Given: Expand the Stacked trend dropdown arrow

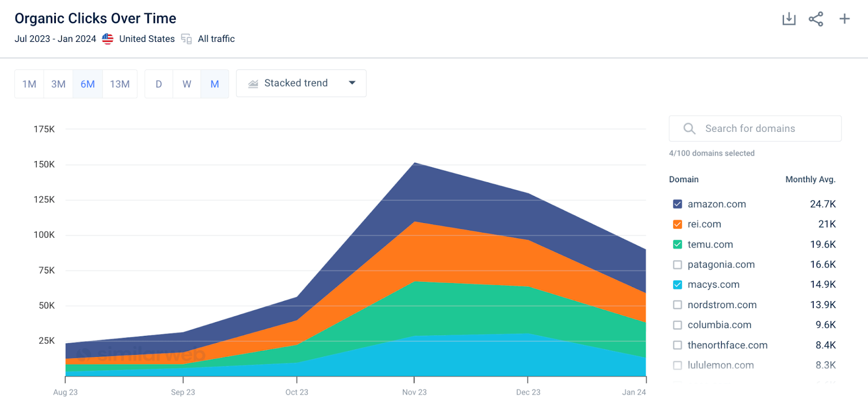Looking at the screenshot, I should 352,83.
